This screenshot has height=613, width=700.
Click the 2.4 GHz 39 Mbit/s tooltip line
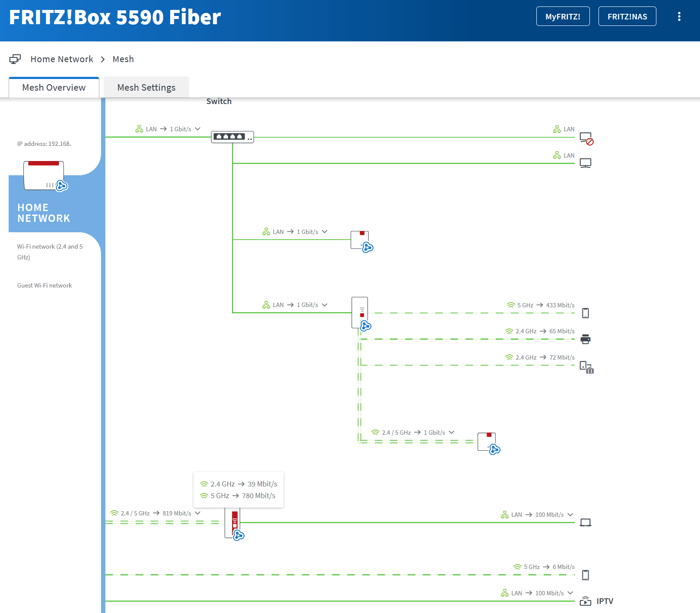pos(239,484)
